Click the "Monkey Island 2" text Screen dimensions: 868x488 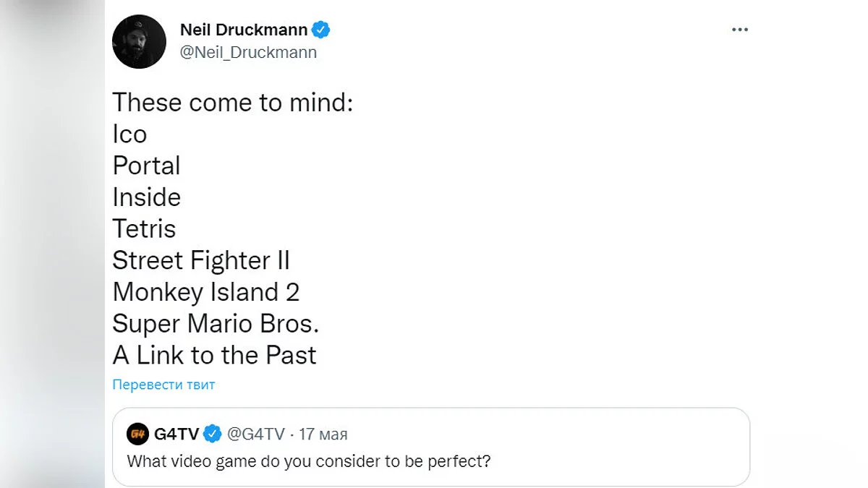coord(205,292)
